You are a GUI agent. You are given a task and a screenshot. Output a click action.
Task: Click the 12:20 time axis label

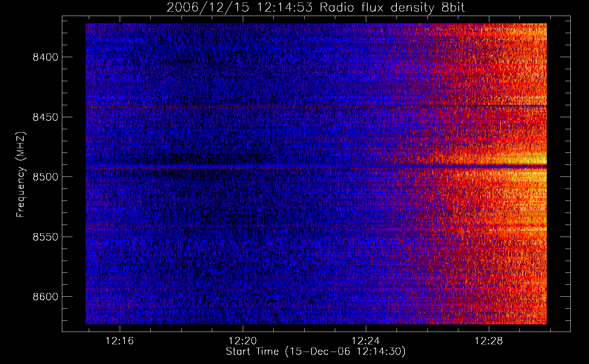[243, 341]
